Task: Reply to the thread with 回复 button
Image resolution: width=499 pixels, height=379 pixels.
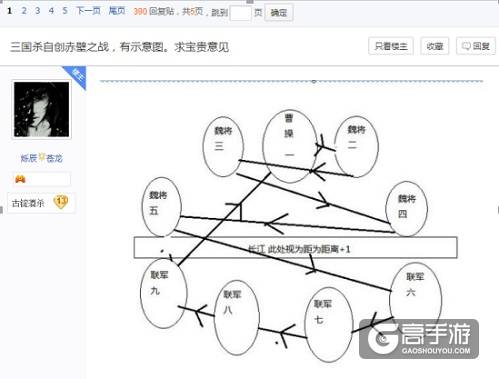Action: click(476, 46)
